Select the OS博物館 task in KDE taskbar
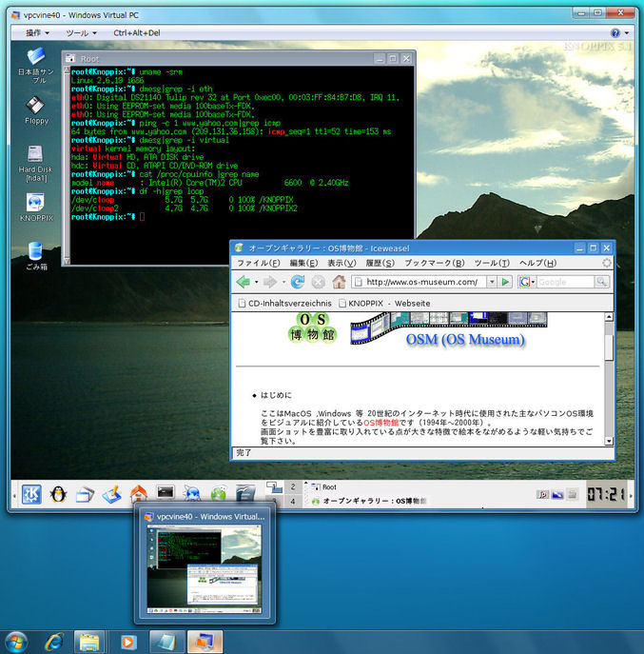The height and width of the screenshot is (654, 644). tap(369, 501)
